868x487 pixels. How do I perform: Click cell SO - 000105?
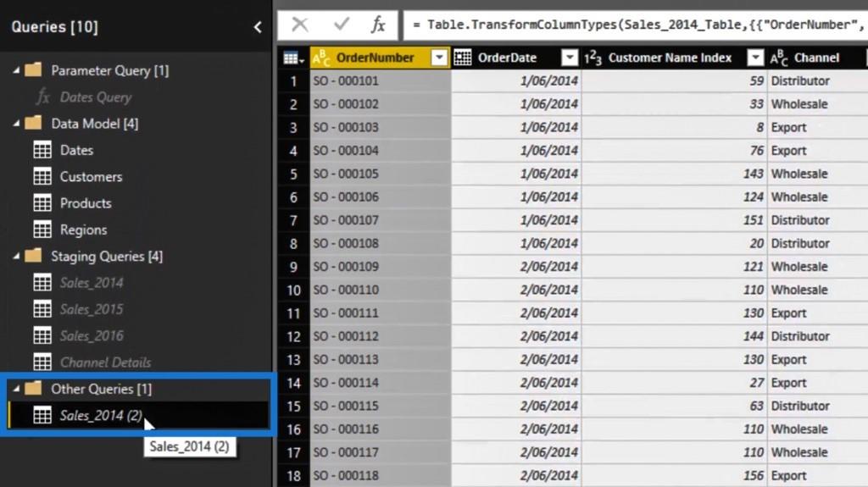tap(381, 174)
